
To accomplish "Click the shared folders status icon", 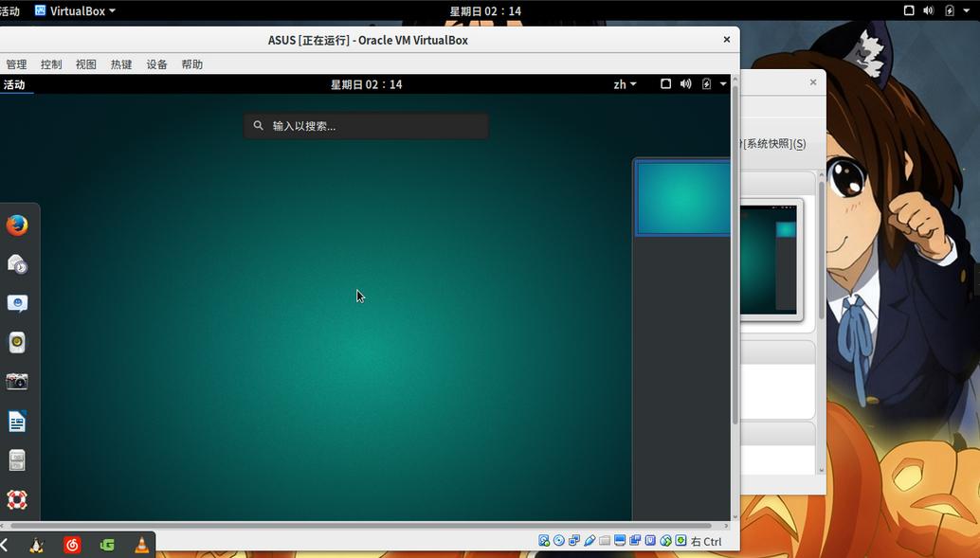I will coord(605,541).
